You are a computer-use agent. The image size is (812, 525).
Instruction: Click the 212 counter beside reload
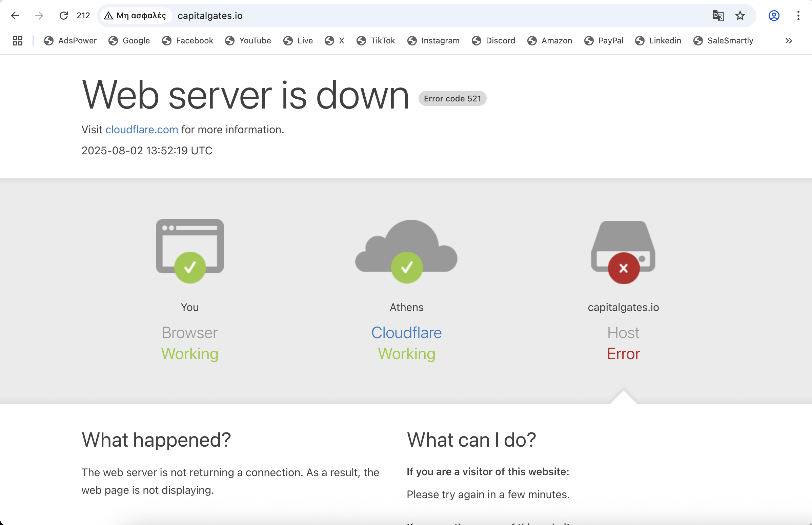point(83,16)
